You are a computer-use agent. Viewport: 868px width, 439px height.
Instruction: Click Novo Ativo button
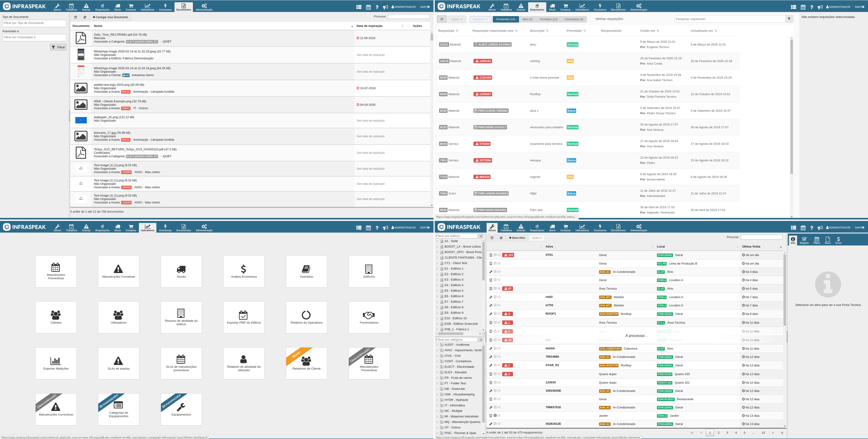[x=517, y=238]
